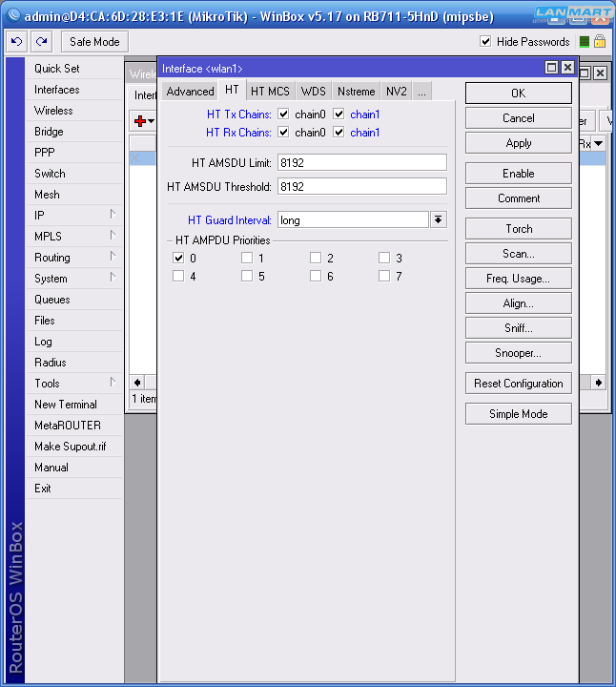Viewport: 616px width, 687px height.
Task: Uncheck HT Tx Chains chain0
Action: (283, 114)
